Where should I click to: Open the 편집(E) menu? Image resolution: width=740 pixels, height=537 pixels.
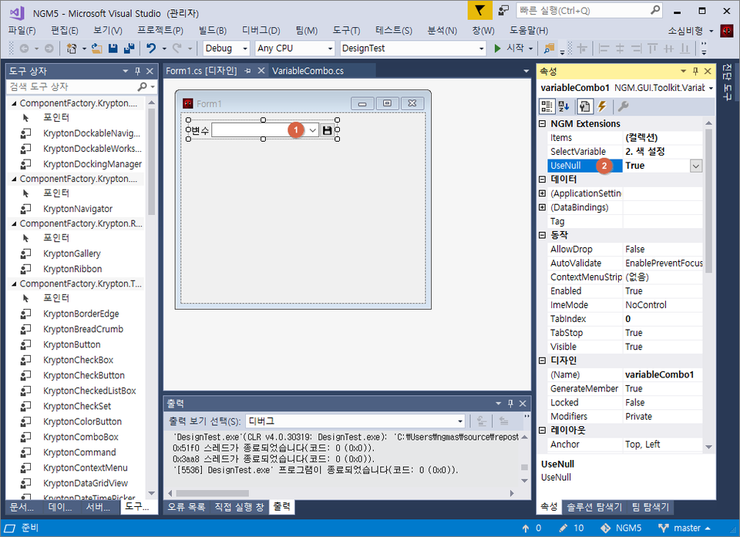click(64, 31)
